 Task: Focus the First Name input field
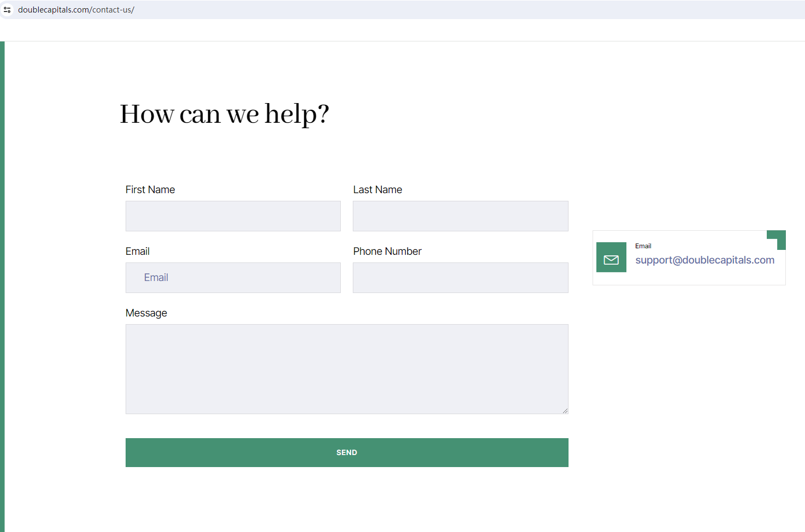click(x=233, y=216)
